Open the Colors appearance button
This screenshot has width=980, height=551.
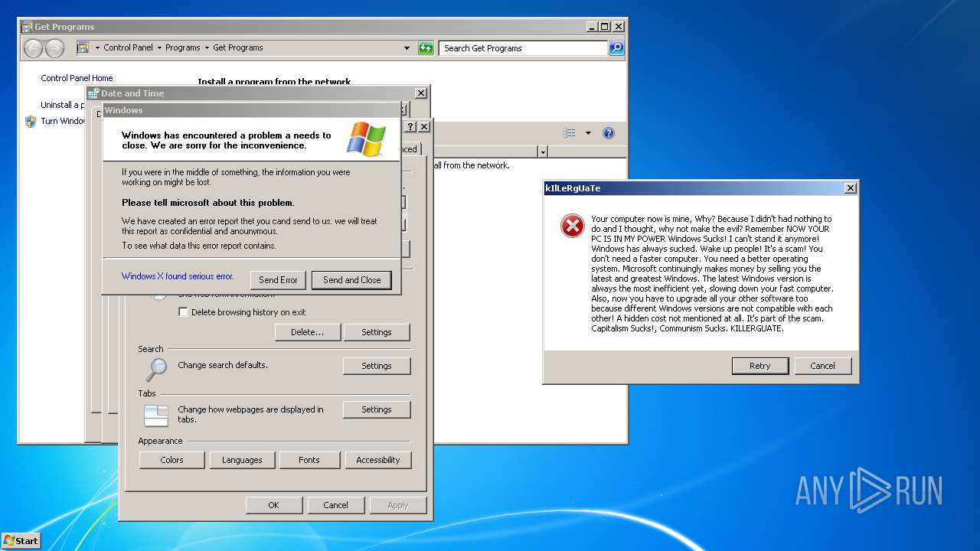tap(171, 460)
